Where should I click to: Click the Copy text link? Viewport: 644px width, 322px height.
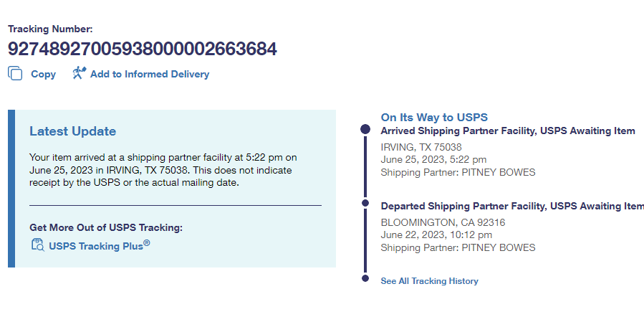[x=43, y=74]
